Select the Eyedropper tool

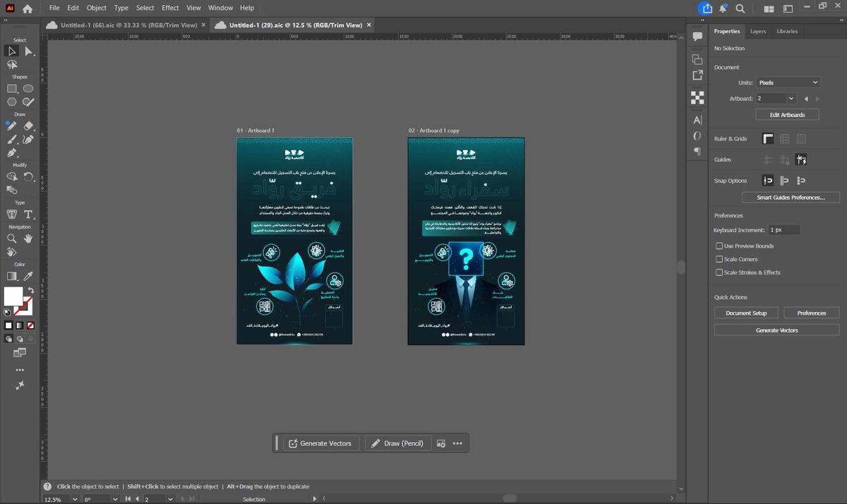click(28, 276)
